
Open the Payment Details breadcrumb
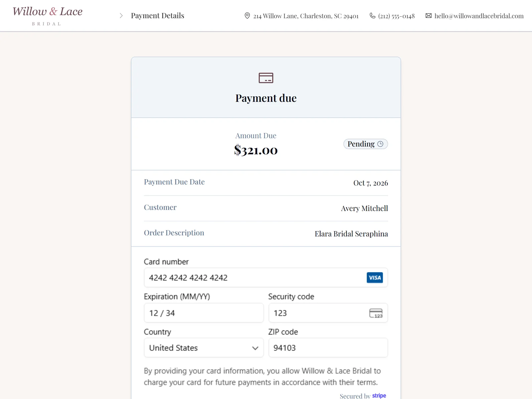click(x=157, y=16)
